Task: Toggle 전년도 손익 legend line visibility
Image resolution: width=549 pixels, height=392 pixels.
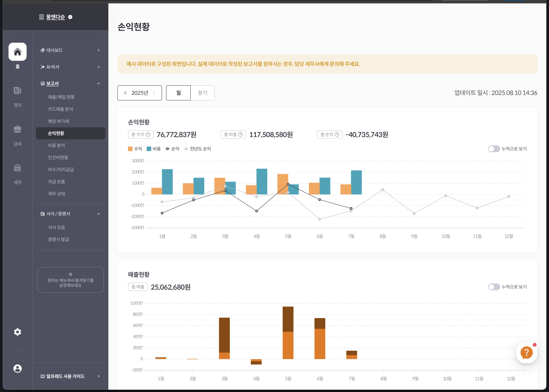Action: pos(197,149)
